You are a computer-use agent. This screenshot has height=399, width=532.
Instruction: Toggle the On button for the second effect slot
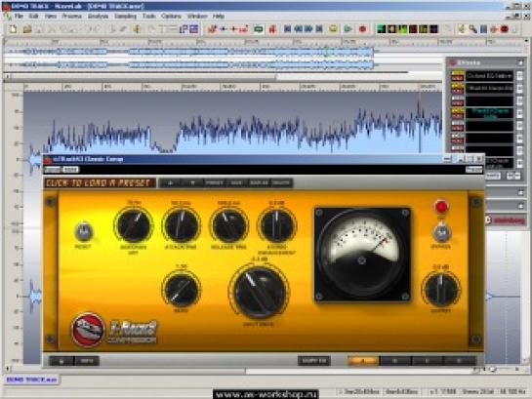coord(458,86)
